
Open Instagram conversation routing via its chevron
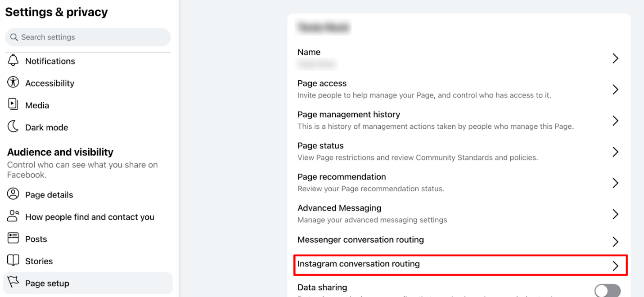click(615, 265)
